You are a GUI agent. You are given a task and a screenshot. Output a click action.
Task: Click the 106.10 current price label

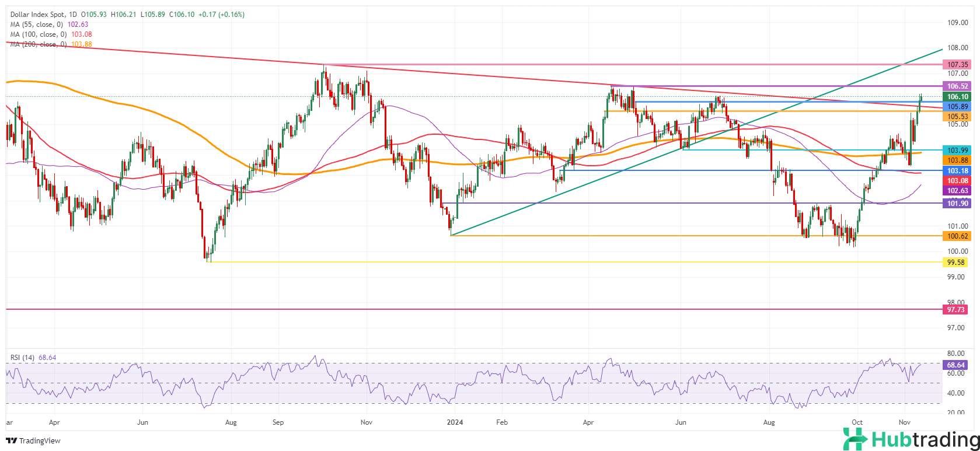[958, 97]
